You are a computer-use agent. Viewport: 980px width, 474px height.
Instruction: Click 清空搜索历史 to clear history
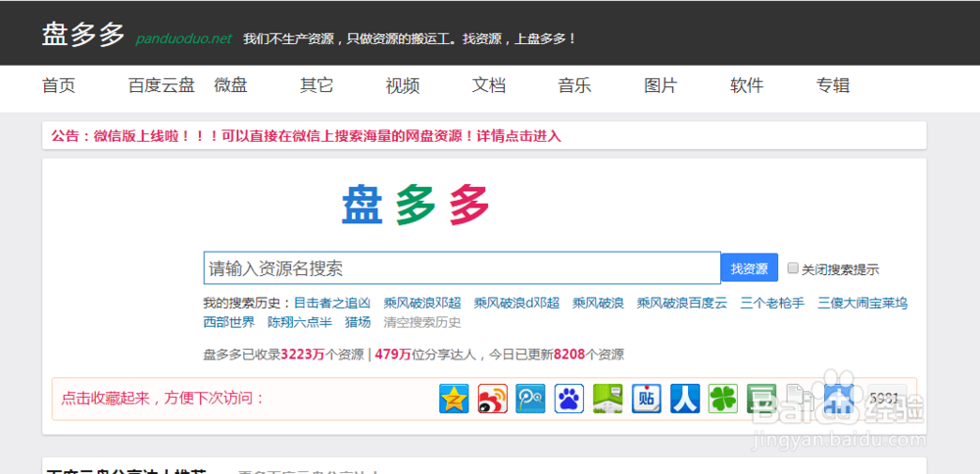click(x=422, y=322)
